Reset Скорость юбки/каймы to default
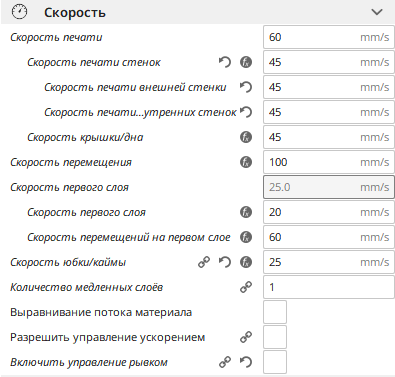Image resolution: width=395 pixels, height=377 pixels. click(225, 262)
